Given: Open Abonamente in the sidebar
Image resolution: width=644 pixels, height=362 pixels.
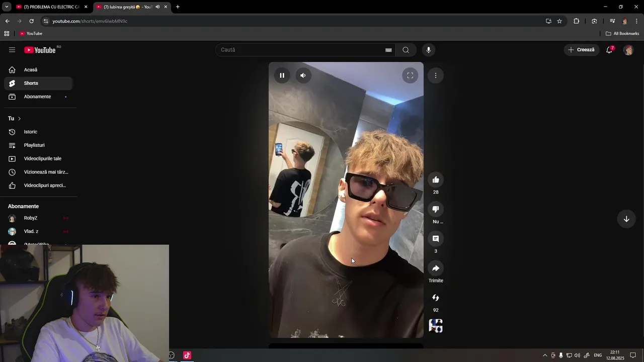Looking at the screenshot, I should pyautogui.click(x=38, y=97).
